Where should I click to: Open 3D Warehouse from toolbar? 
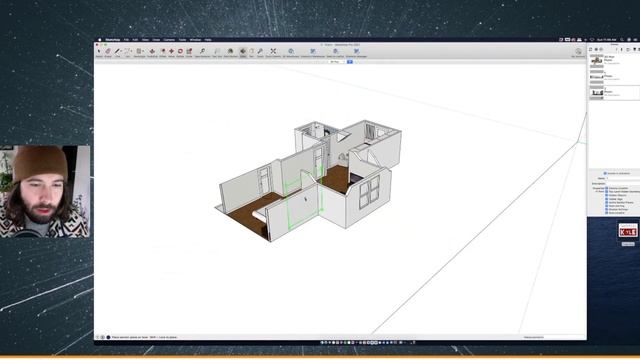click(x=291, y=51)
